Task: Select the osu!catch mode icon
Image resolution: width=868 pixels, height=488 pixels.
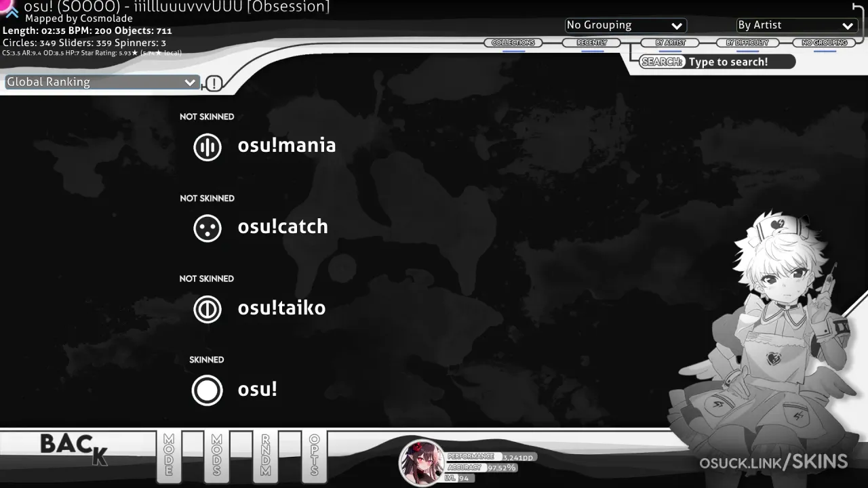Action: tap(208, 228)
